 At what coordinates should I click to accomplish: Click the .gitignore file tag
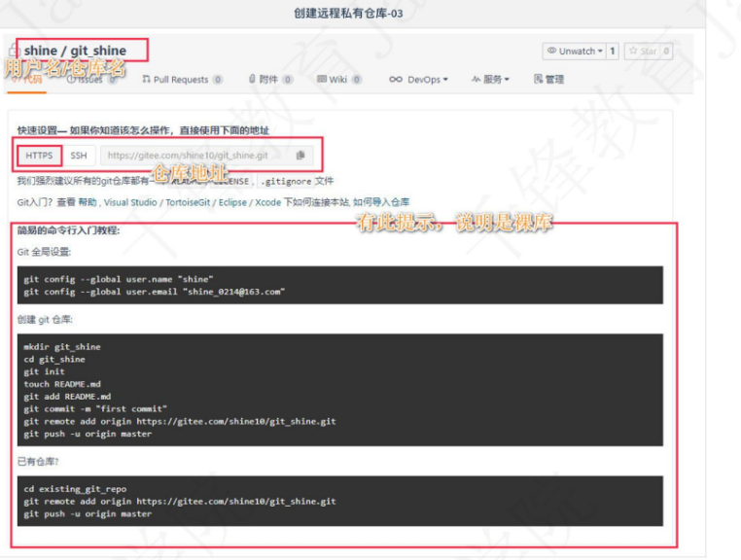point(286,182)
